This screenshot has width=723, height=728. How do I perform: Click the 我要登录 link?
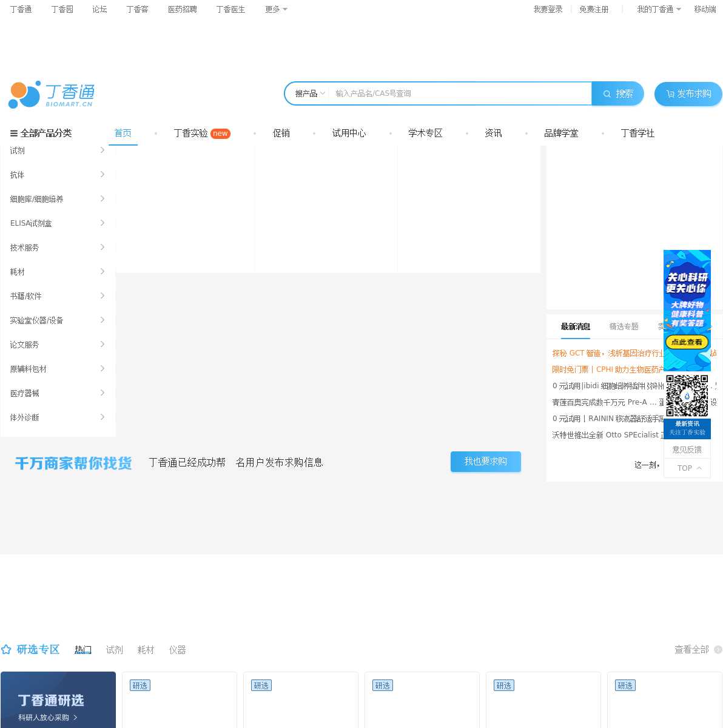[548, 9]
